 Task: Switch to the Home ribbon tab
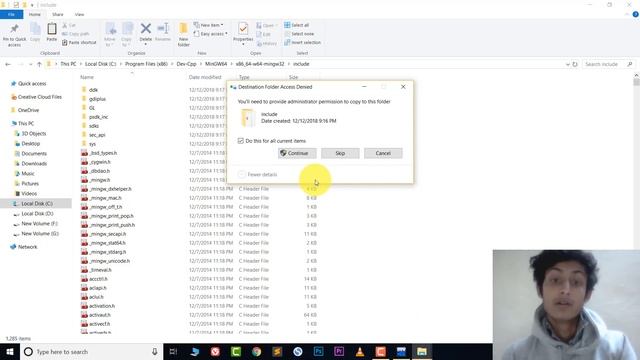[x=35, y=14]
